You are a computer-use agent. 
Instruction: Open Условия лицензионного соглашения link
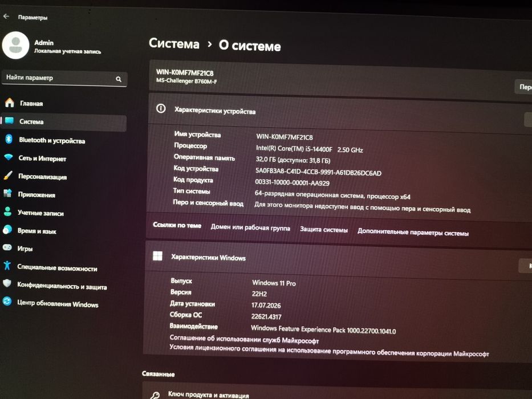click(329, 351)
